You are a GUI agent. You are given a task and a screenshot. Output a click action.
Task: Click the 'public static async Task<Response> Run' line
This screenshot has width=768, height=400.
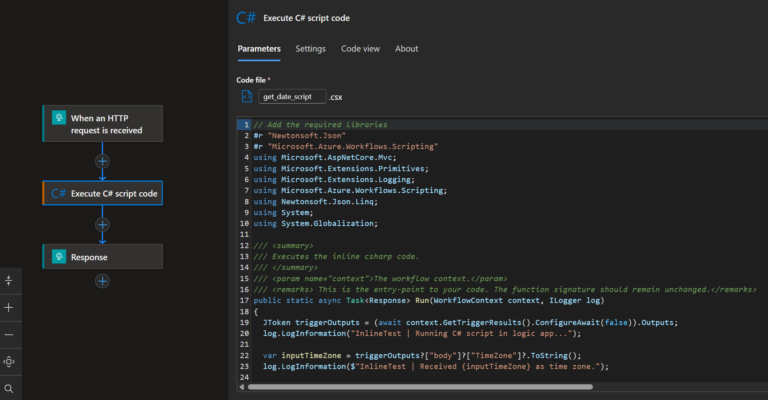coord(429,300)
